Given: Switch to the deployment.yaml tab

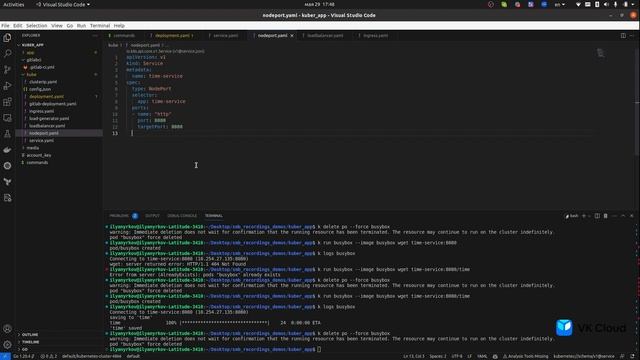Looking at the screenshot, I should (x=173, y=36).
